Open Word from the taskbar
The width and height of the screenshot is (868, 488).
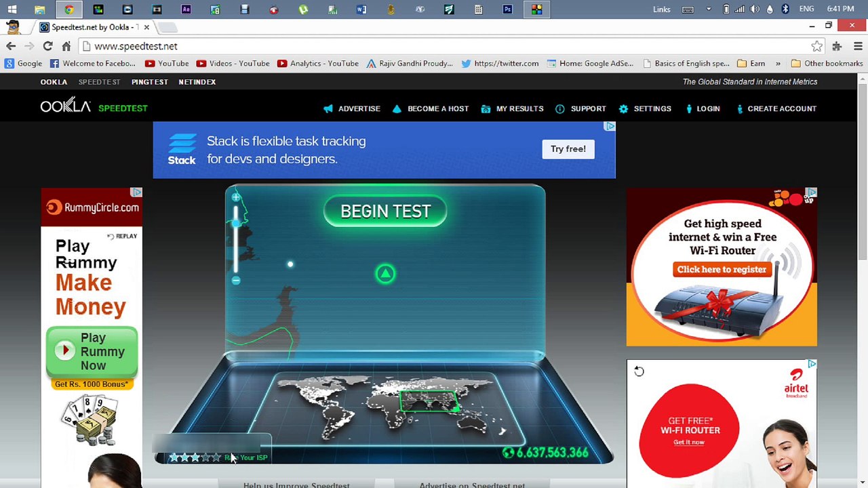361,9
